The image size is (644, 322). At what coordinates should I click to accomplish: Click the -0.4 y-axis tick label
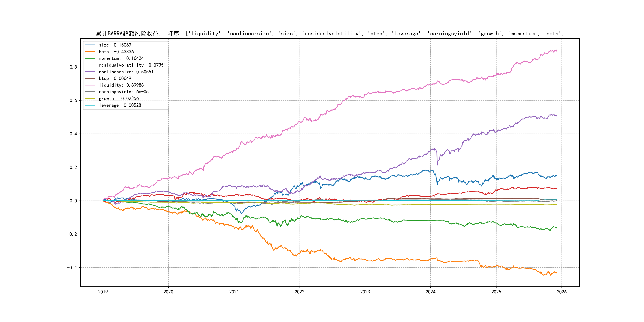[x=72, y=268]
